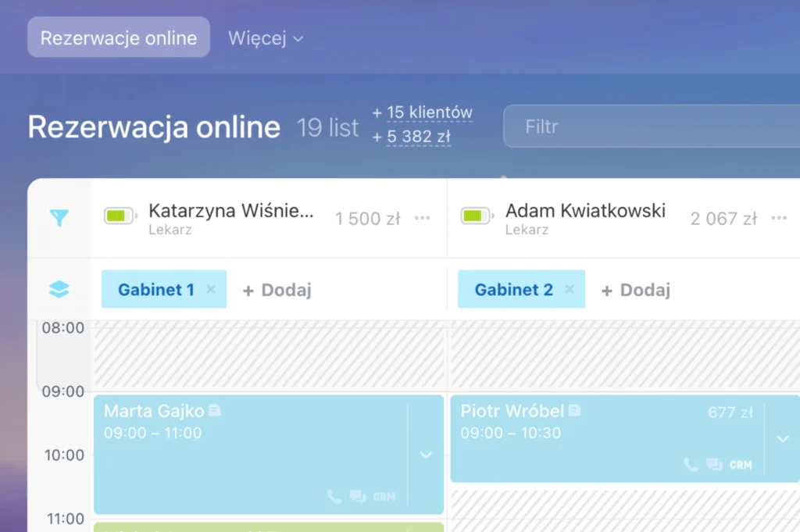Click the blue funnel filter icon
This screenshot has height=532, width=800.
[x=59, y=219]
